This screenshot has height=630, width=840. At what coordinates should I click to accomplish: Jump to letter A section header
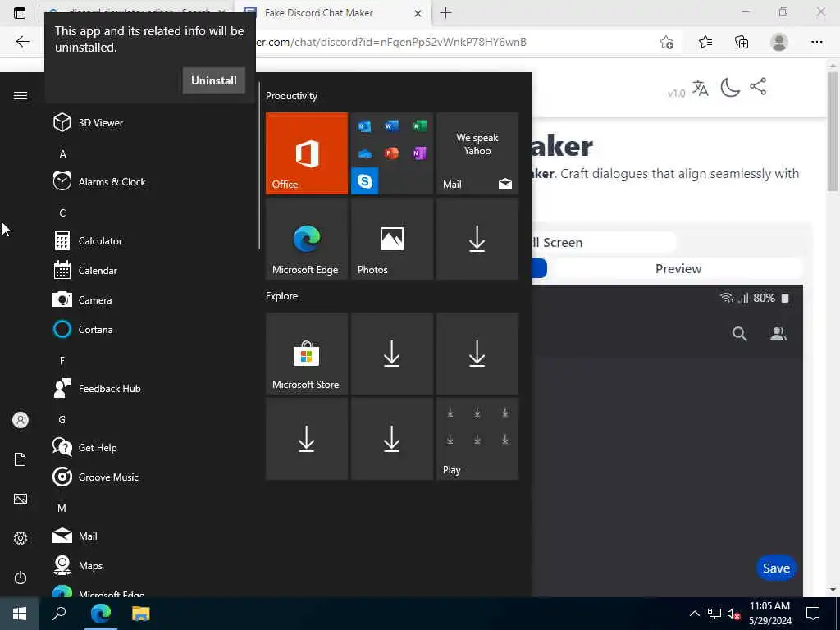click(62, 153)
